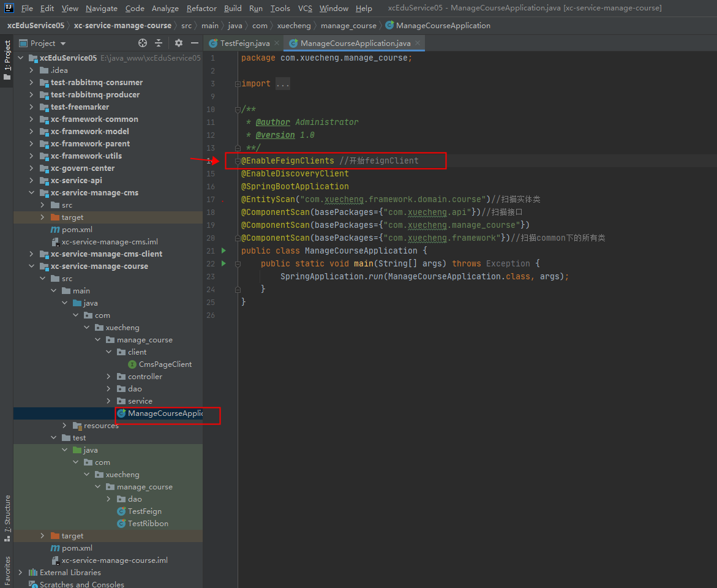Click the Run gutter arrow beside the main method
Screen dimensions: 717x588
pos(223,263)
